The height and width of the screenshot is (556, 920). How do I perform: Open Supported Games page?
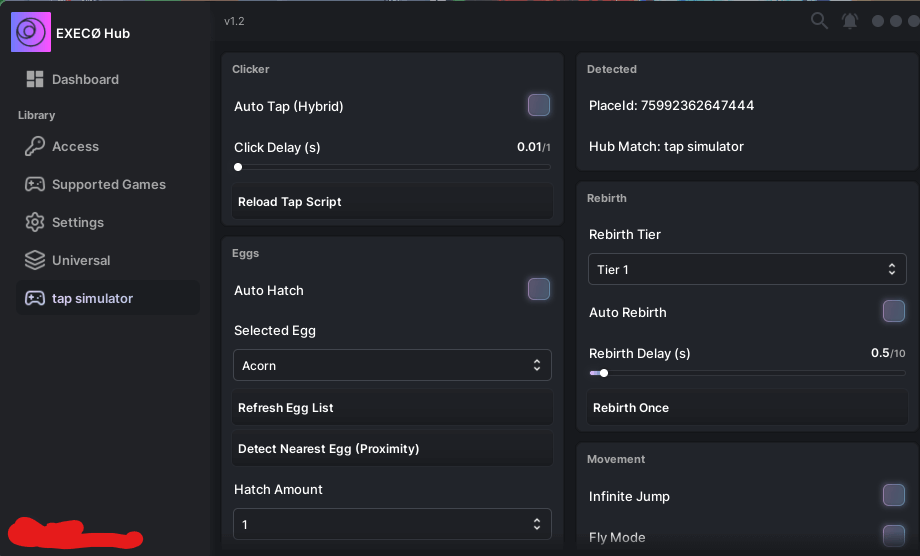click(x=108, y=184)
